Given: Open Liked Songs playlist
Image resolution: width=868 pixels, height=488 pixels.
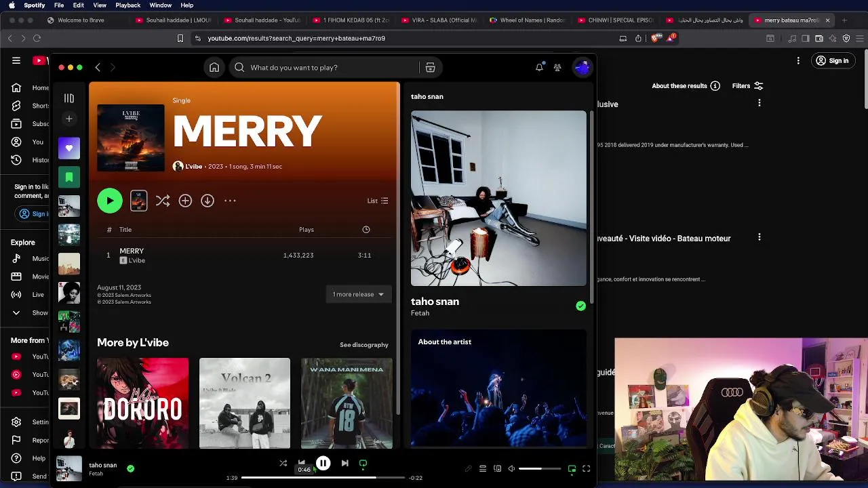Looking at the screenshot, I should (x=68, y=148).
